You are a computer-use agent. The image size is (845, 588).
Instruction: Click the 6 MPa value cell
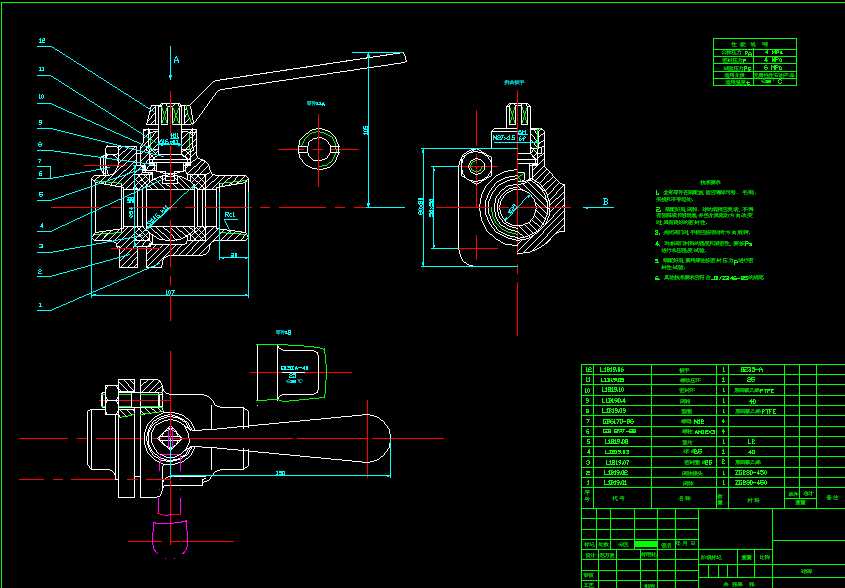tap(773, 68)
